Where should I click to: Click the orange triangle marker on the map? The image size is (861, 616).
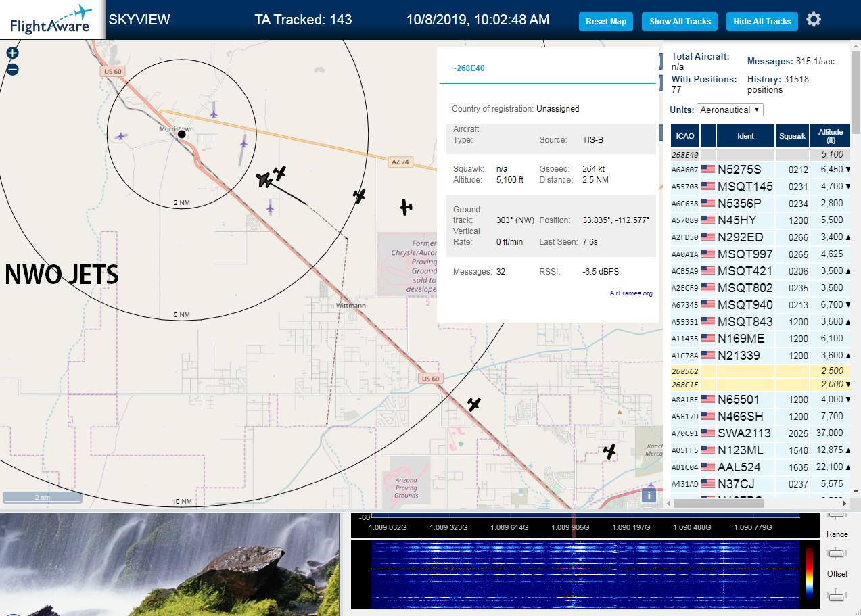click(620, 411)
